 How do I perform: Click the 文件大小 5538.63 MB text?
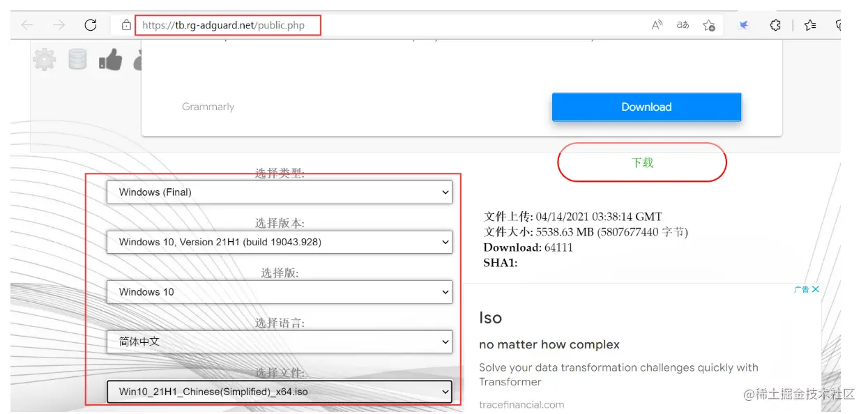[x=586, y=232]
